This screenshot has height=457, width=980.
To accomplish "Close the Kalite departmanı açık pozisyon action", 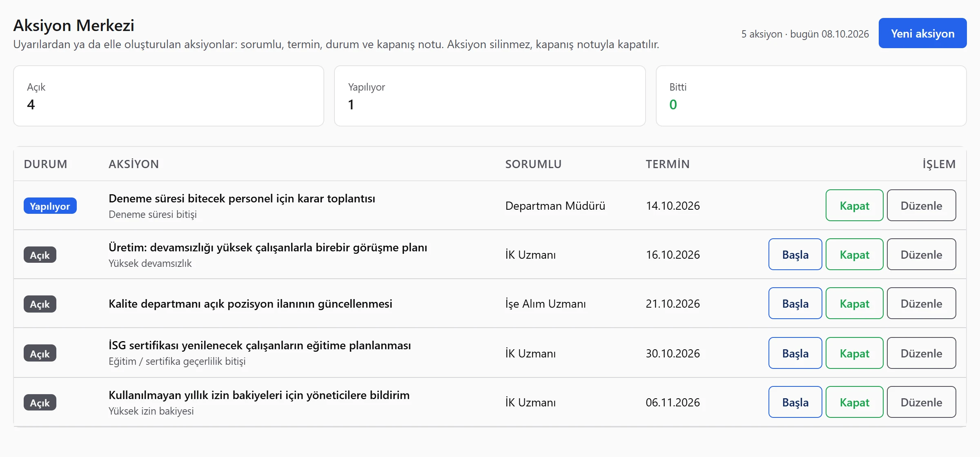I will click(x=854, y=303).
